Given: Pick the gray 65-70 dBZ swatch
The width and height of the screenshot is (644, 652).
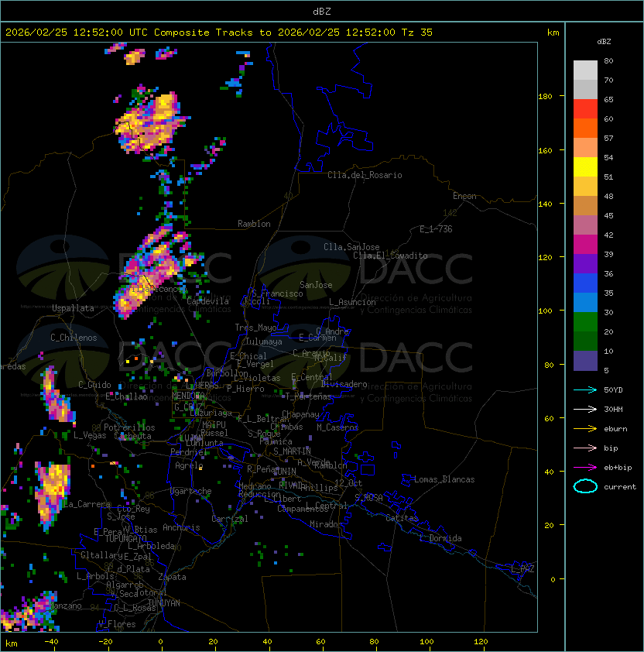Looking at the screenshot, I should [585, 89].
